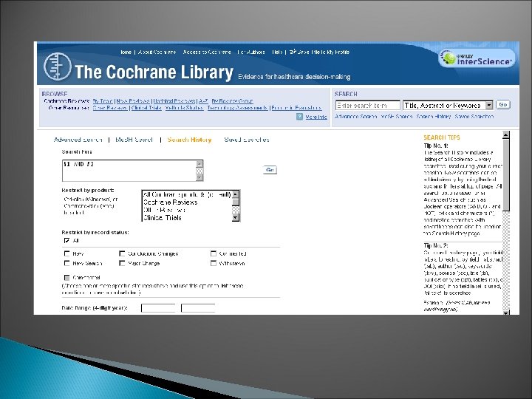The height and width of the screenshot is (399, 532).
Task: Click into the Search For text area
Action: pyautogui.click(x=129, y=171)
